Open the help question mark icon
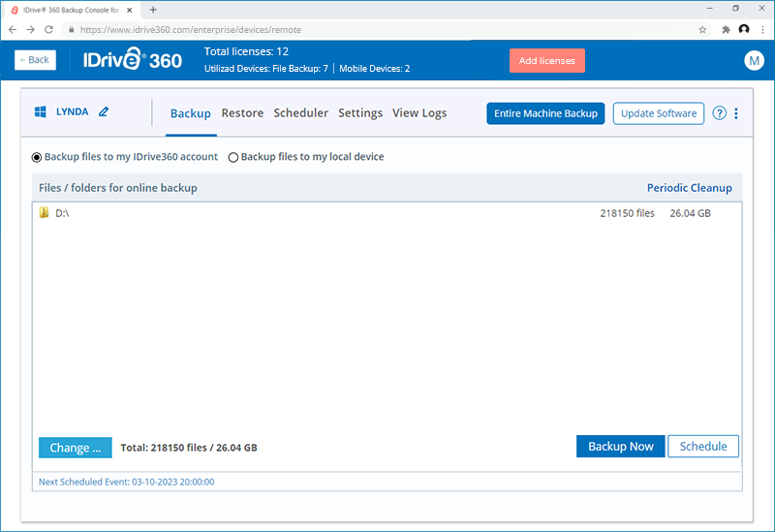Image resolution: width=775 pixels, height=532 pixels. coord(719,113)
